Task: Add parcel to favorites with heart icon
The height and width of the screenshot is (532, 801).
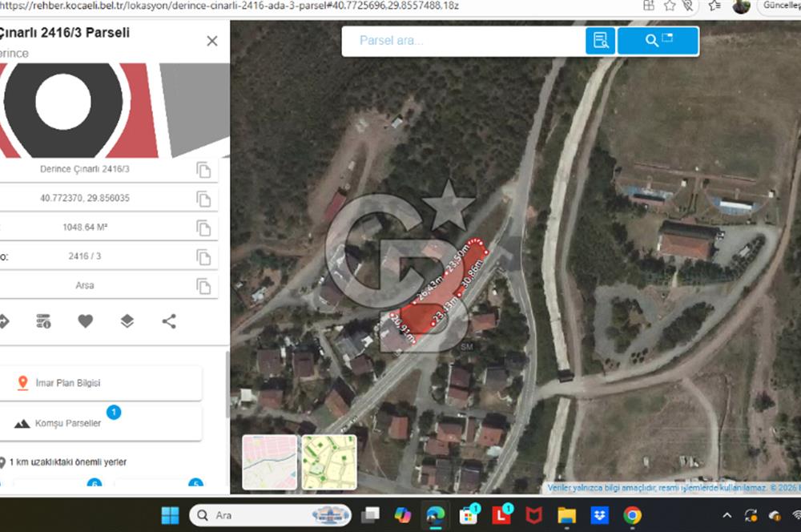Action: pos(86,321)
